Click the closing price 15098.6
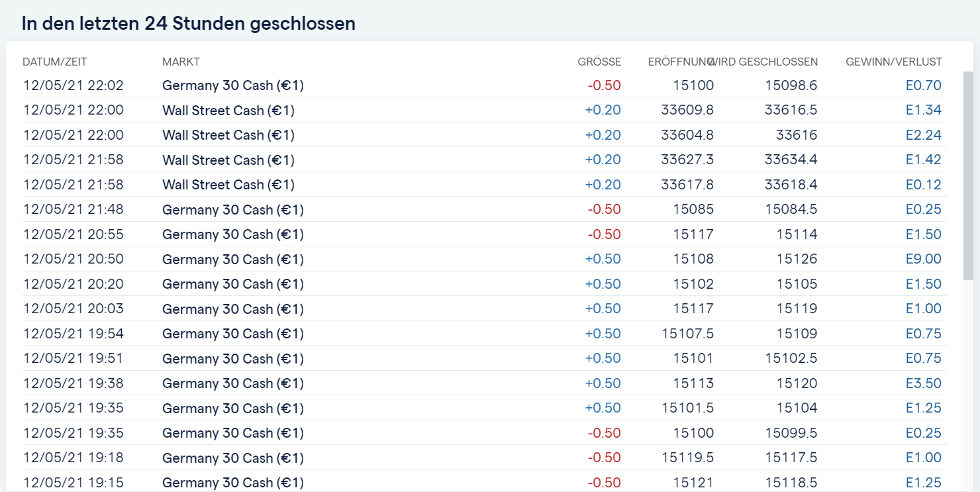 coord(791,85)
